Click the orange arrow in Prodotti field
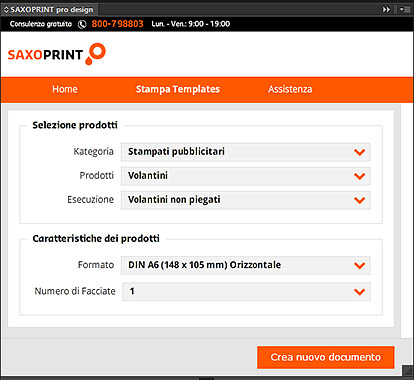The width and height of the screenshot is (414, 380). [x=359, y=176]
